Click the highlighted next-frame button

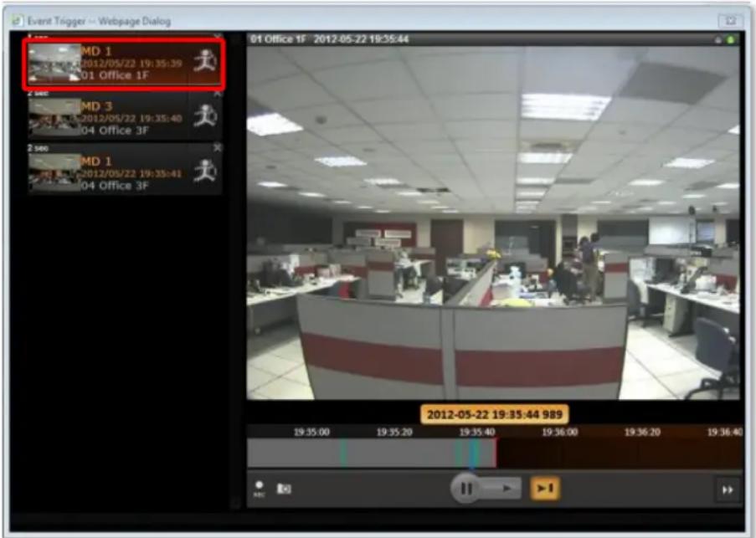(x=545, y=489)
